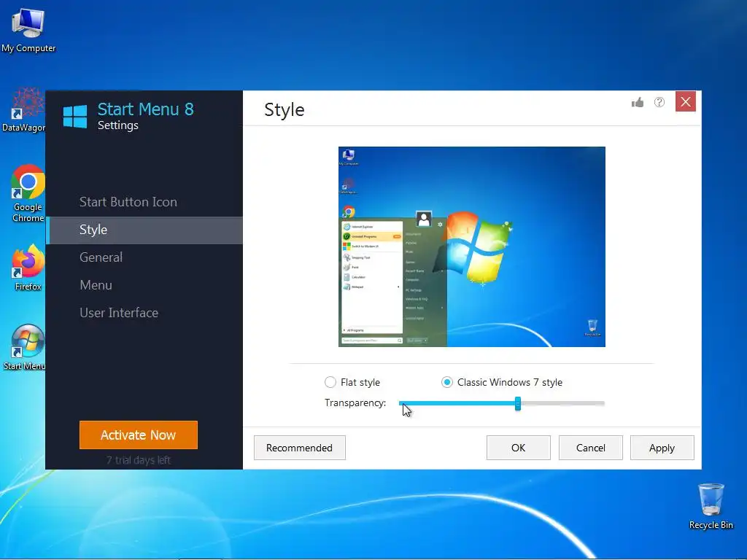Image resolution: width=747 pixels, height=560 pixels.
Task: Click the '7 trial days left' text
Action: tap(139, 460)
